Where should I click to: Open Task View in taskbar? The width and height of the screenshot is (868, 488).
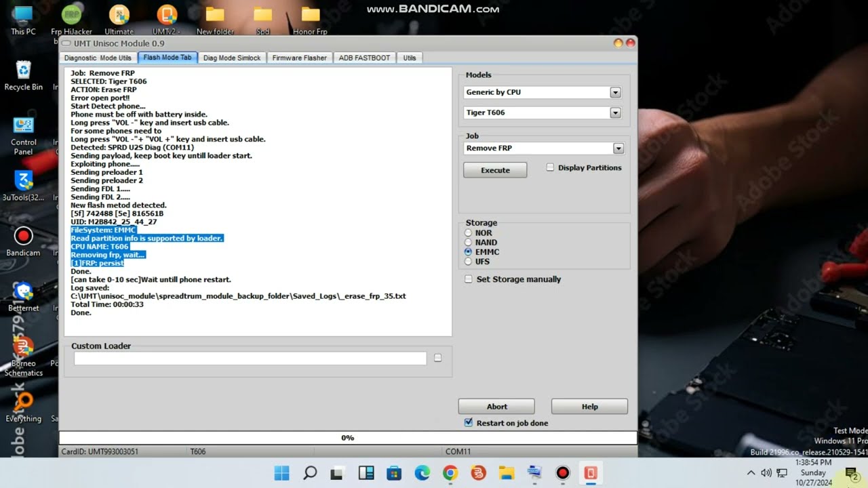tap(338, 473)
